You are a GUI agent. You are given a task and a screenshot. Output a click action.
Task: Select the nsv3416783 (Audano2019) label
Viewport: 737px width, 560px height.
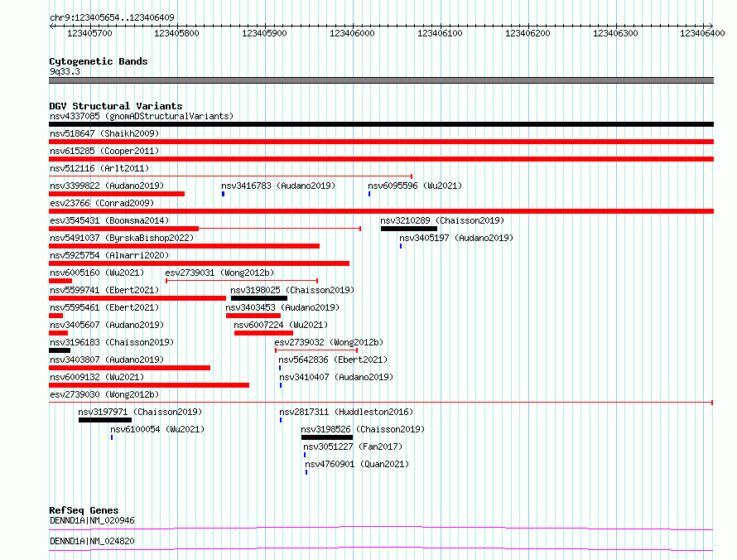pos(278,186)
